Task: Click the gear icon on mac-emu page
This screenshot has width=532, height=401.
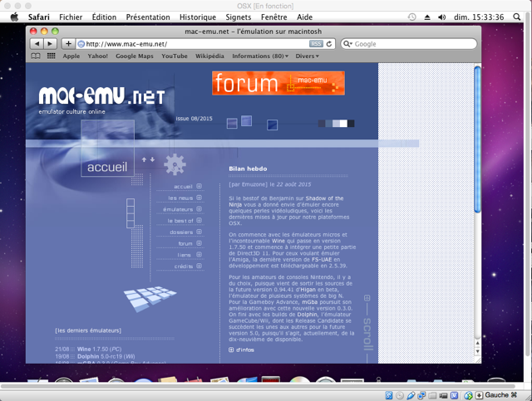Action: (x=175, y=164)
